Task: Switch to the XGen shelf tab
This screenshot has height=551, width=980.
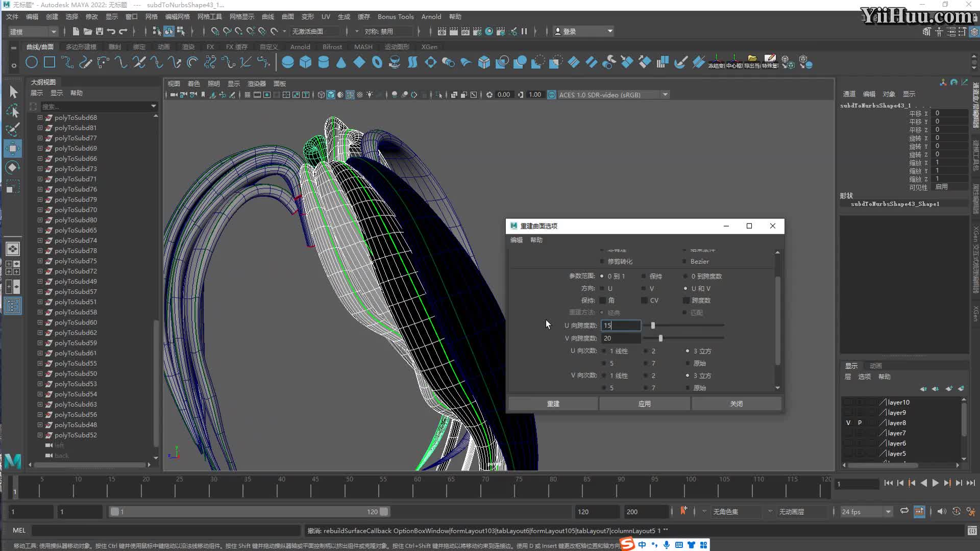Action: [429, 46]
